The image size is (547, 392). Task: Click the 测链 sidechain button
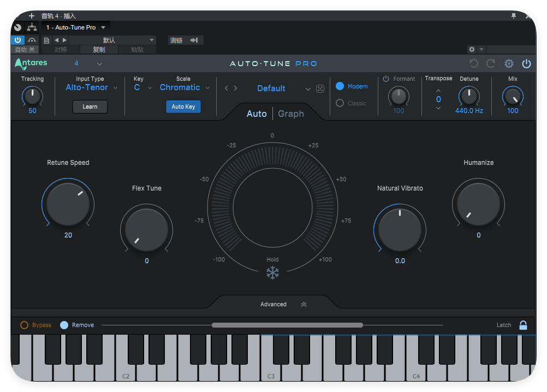click(x=176, y=40)
